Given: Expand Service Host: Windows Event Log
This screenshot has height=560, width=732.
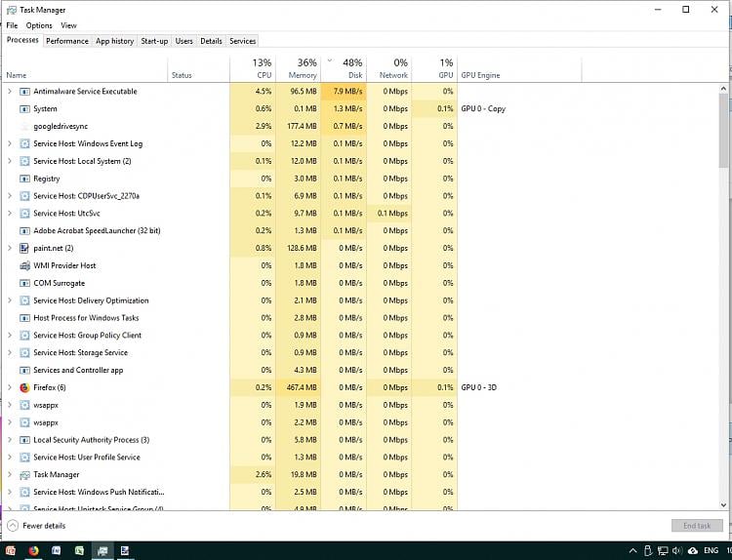Looking at the screenshot, I should click(10, 143).
